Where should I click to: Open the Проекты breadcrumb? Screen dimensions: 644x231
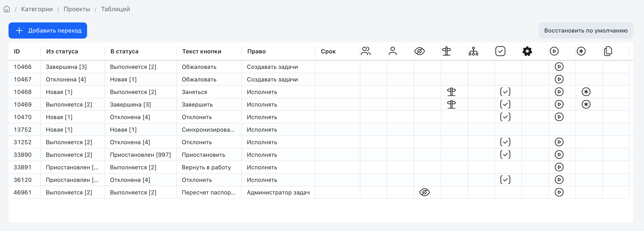(77, 9)
